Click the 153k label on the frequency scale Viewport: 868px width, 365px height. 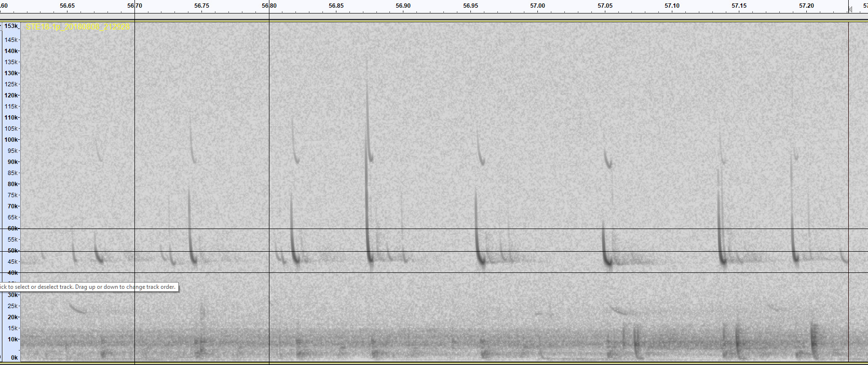coord(11,26)
